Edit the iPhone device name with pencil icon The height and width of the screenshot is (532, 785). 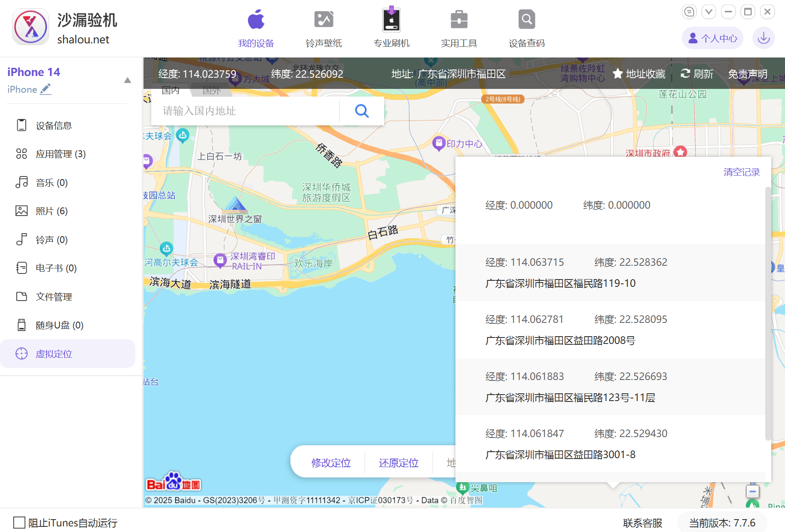tap(46, 89)
